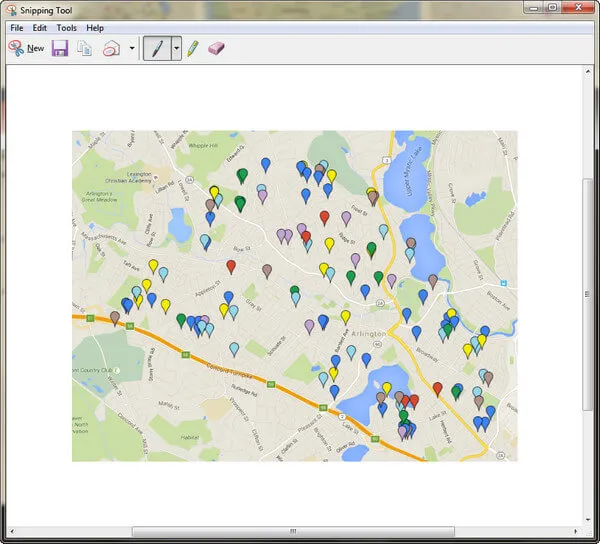Open the Pen options dropdown arrow
600x544 pixels.
tap(177, 48)
